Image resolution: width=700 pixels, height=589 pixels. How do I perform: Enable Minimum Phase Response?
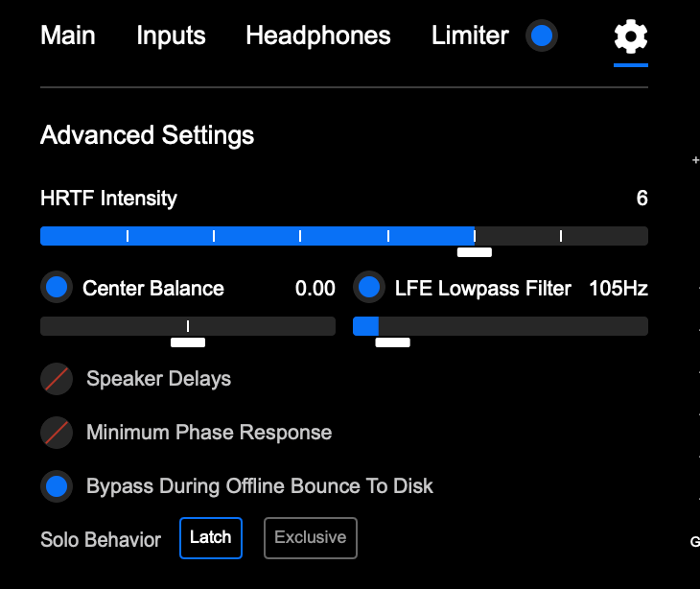click(58, 433)
